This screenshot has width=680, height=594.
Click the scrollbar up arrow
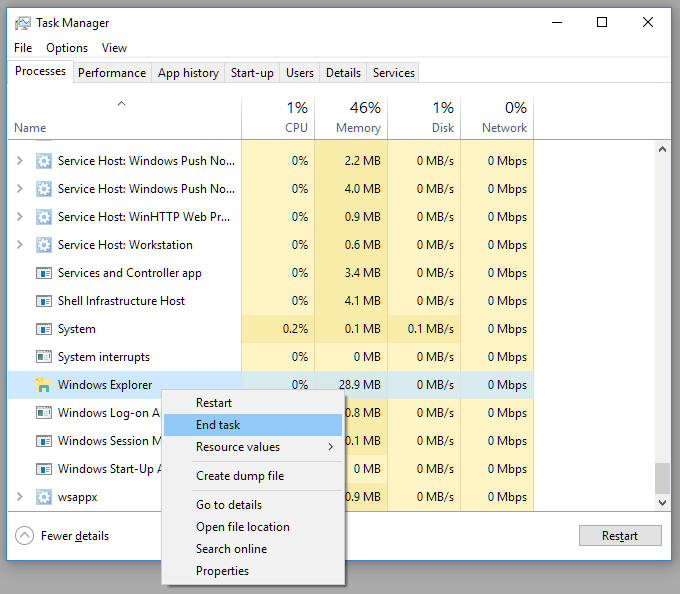(662, 150)
